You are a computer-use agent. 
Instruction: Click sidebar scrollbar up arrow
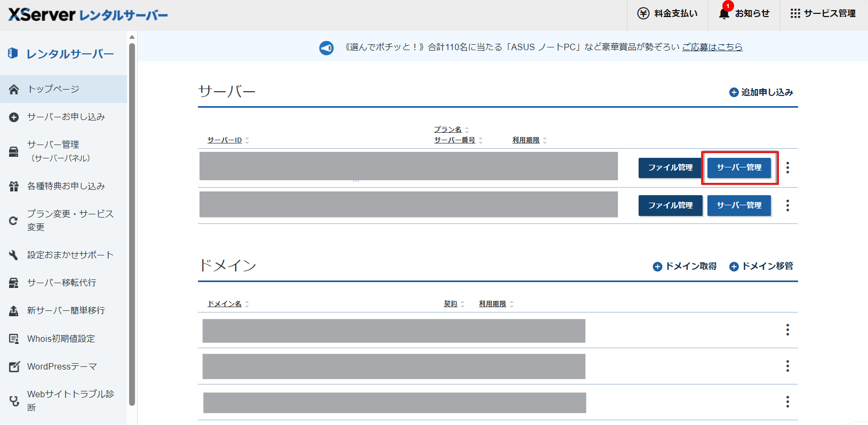(132, 37)
